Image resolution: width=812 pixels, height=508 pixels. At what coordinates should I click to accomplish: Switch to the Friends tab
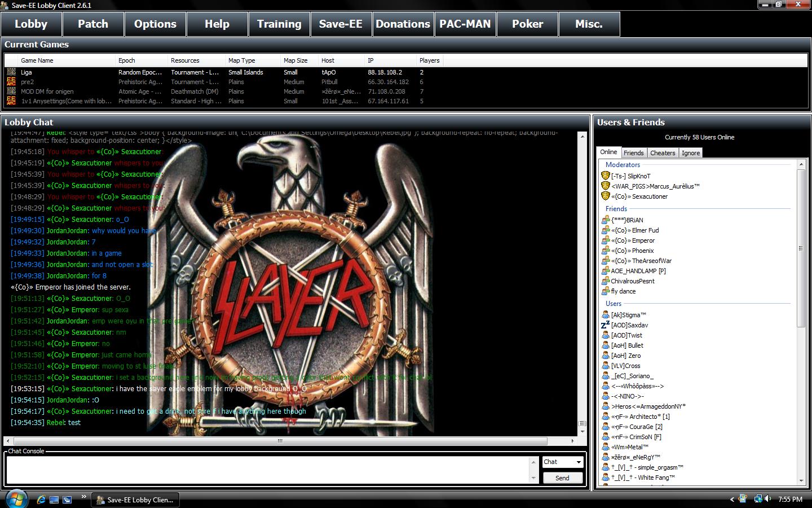click(633, 153)
